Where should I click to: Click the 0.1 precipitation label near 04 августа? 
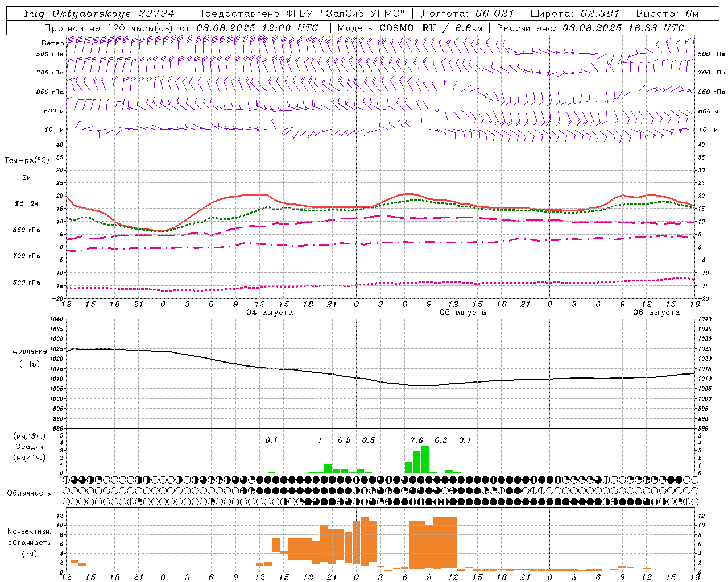coord(271,440)
